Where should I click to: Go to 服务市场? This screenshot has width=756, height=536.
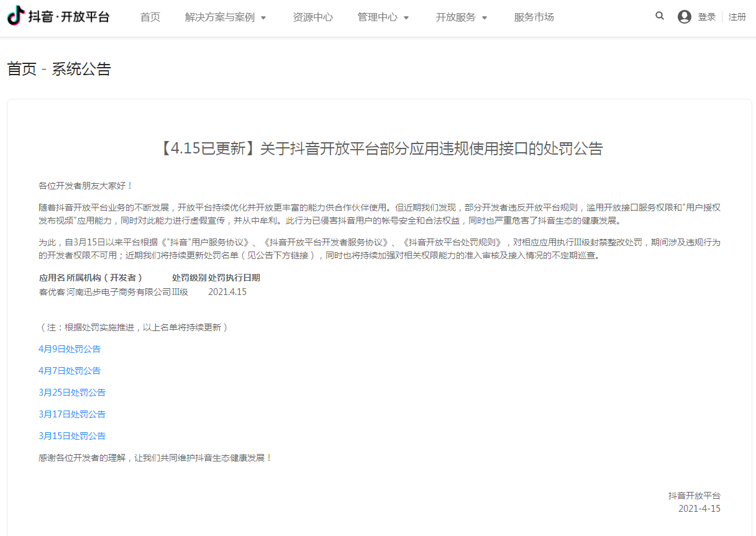pos(534,17)
